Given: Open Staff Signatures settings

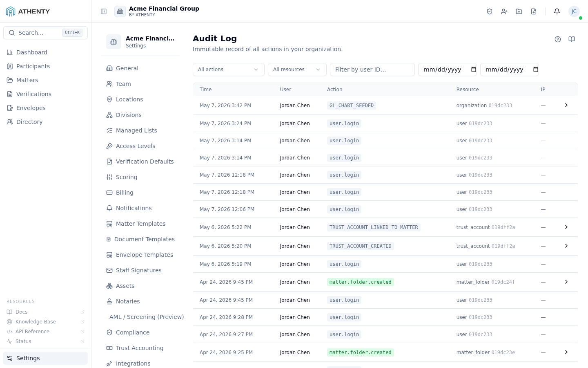Looking at the screenshot, I should pyautogui.click(x=140, y=270).
